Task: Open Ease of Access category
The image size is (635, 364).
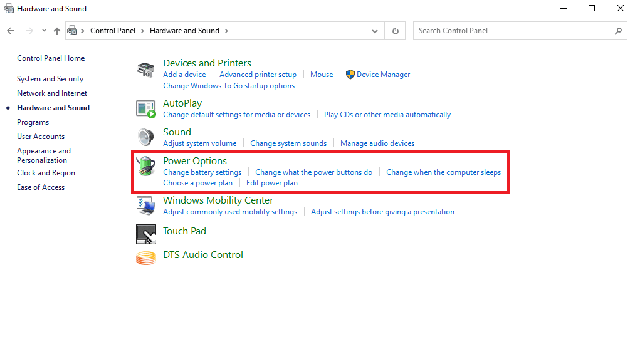Action: coord(41,187)
